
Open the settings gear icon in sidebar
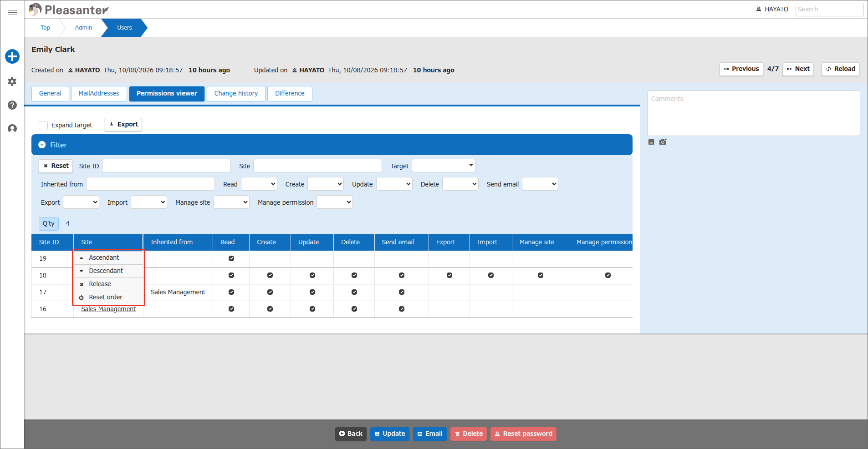coord(12,81)
